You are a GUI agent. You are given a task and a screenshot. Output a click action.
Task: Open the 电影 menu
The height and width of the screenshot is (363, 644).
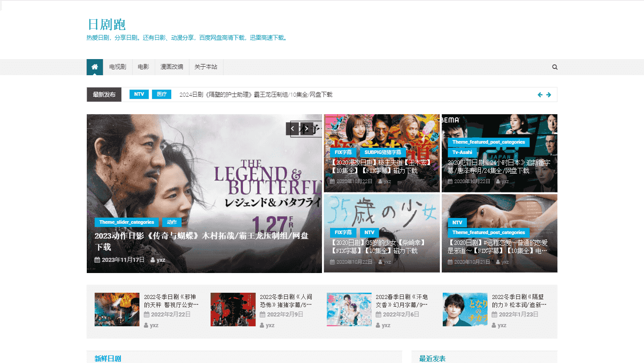[x=144, y=67]
